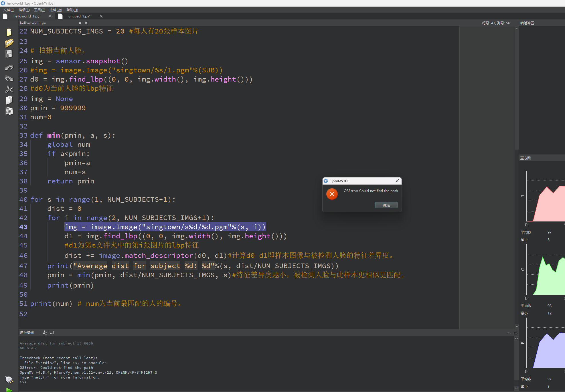Confirm the error dialog with 确定
565x392 pixels.
coord(386,205)
